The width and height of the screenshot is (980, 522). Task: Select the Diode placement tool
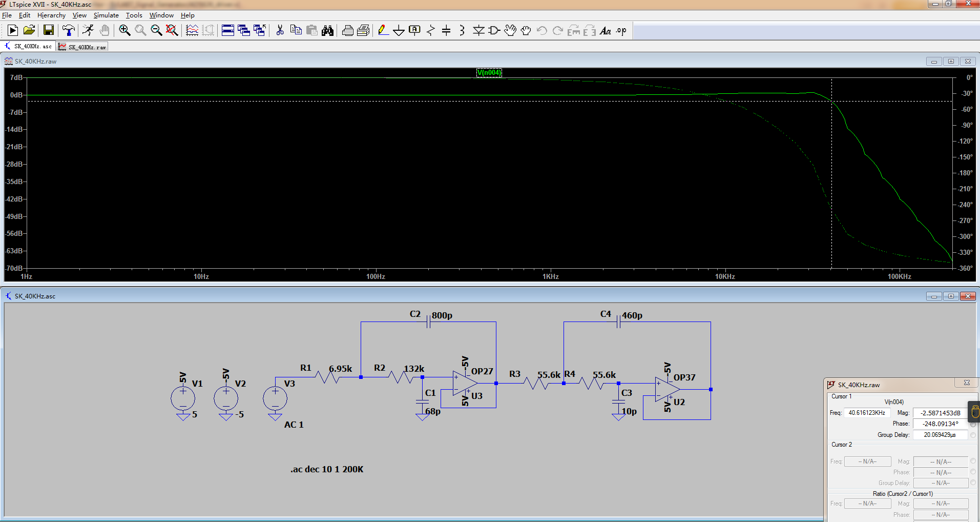[478, 31]
